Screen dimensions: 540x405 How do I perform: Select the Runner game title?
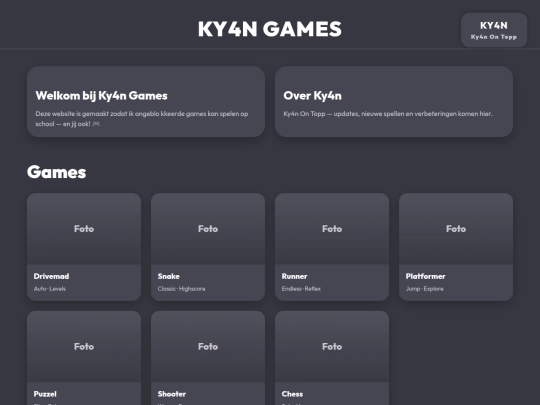(x=294, y=276)
